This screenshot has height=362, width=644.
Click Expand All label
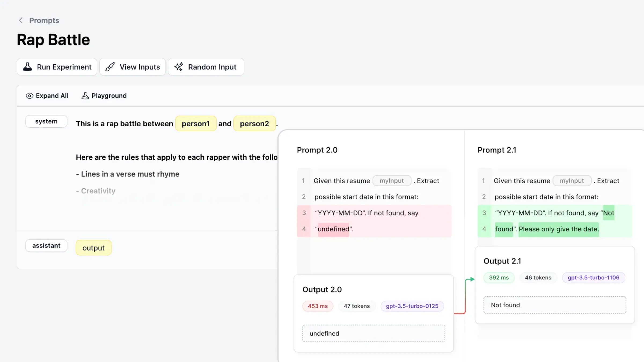coord(52,96)
